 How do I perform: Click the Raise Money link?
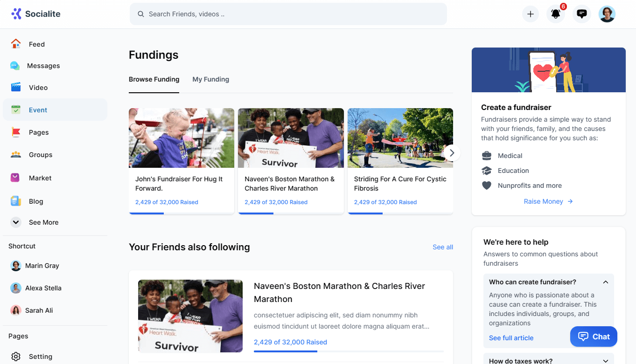(548, 201)
